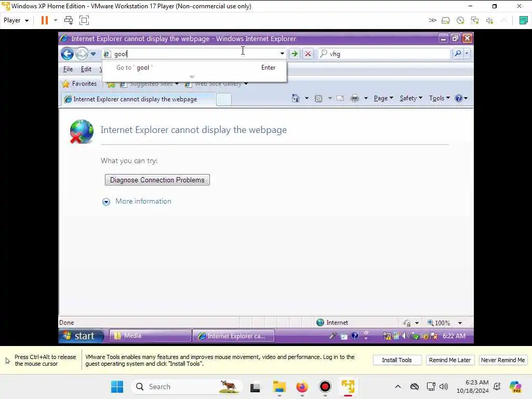This screenshot has height=399, width=532.
Task: Click the host taskbar Search box
Action: [x=187, y=387]
